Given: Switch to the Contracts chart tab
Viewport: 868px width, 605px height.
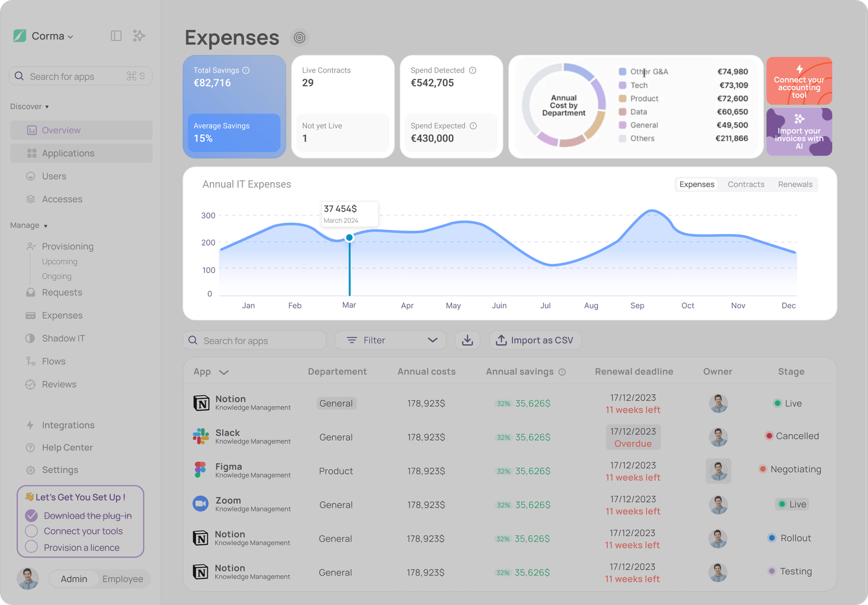Looking at the screenshot, I should click(746, 184).
